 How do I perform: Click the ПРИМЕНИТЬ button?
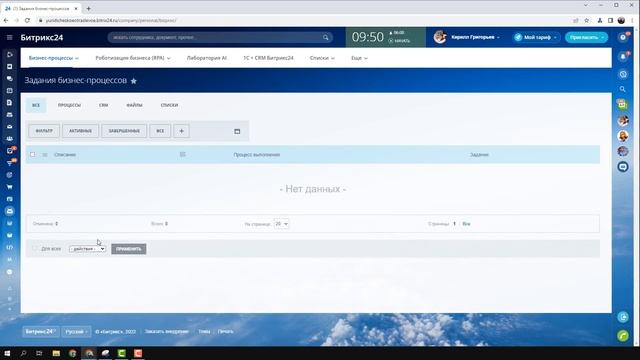tap(129, 249)
